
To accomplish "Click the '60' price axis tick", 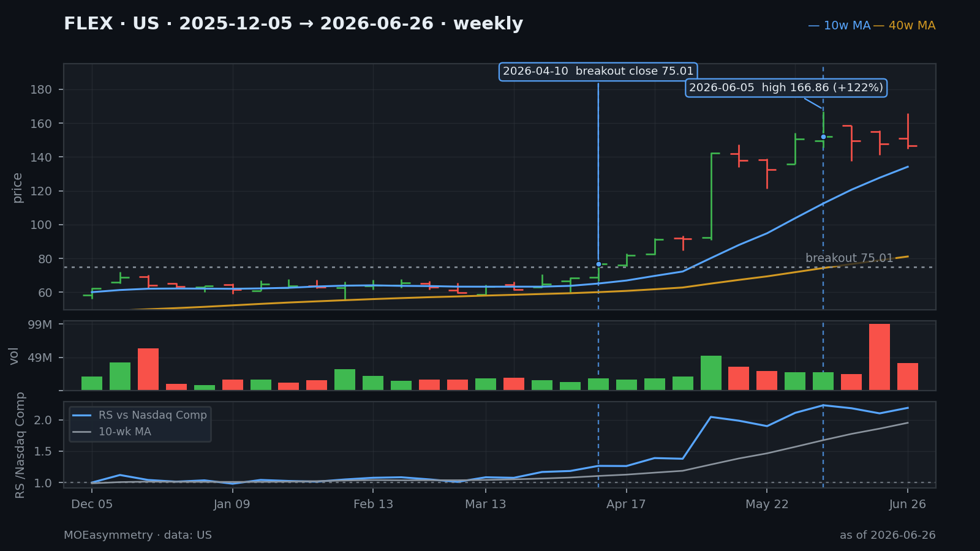I will (x=45, y=293).
